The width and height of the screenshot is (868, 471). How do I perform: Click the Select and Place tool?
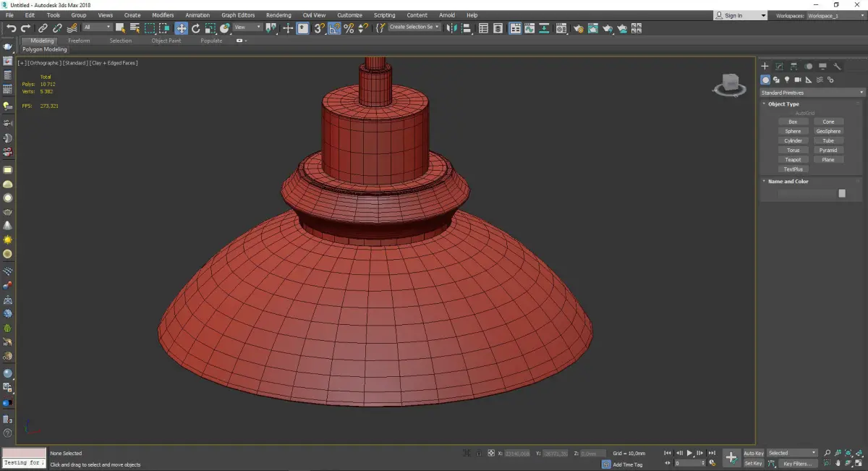pos(225,28)
